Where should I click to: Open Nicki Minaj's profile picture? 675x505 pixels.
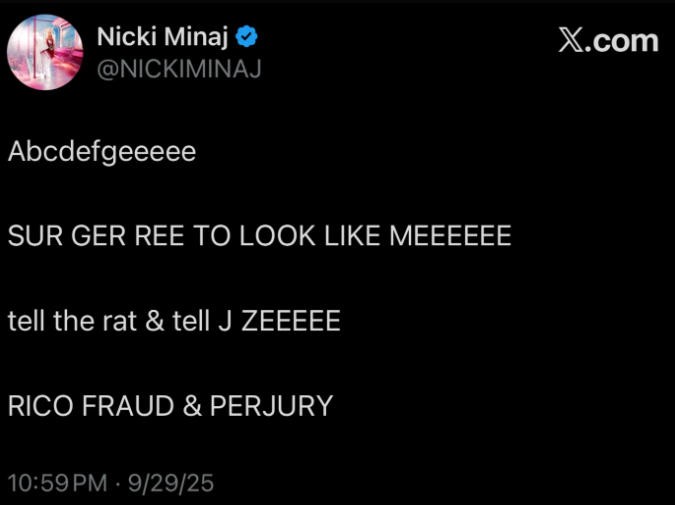pos(45,52)
